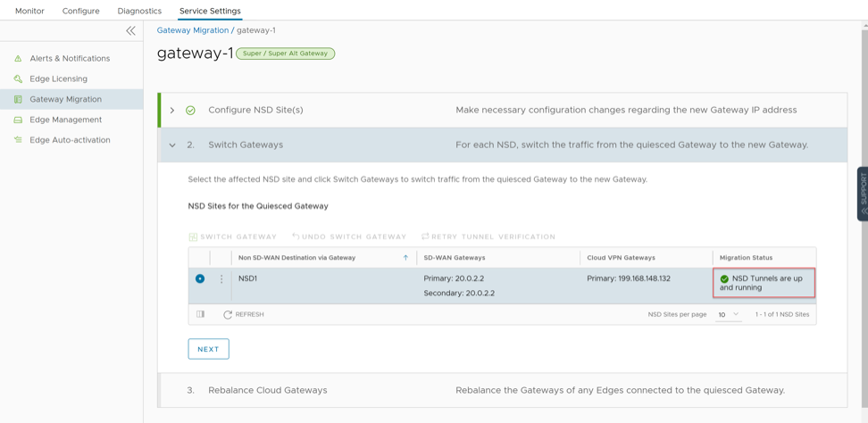Image resolution: width=868 pixels, height=423 pixels.
Task: Open the NSD Sites per page dropdown
Action: tap(728, 315)
